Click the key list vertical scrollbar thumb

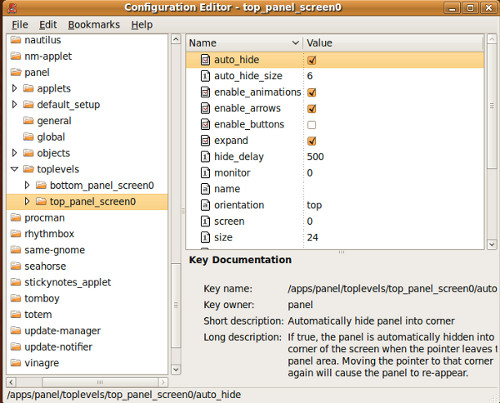coord(492,106)
